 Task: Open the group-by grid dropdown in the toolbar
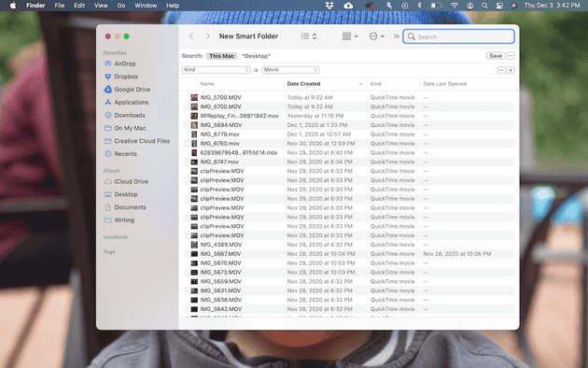[x=350, y=36]
